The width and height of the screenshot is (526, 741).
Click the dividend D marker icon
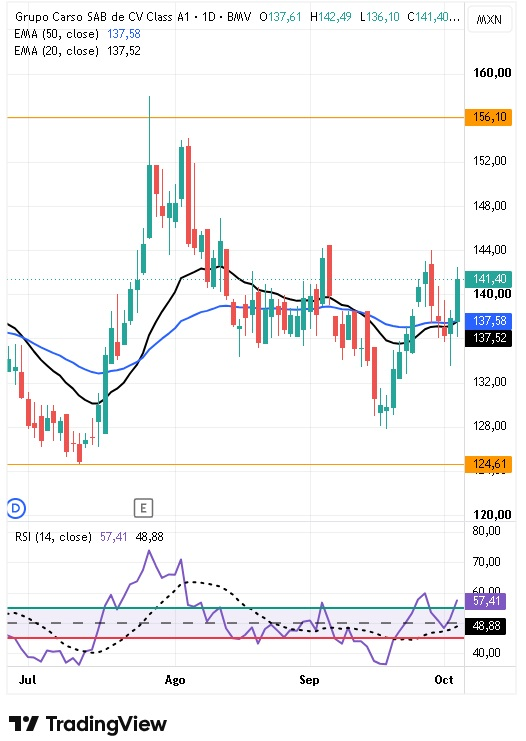tap(16, 508)
